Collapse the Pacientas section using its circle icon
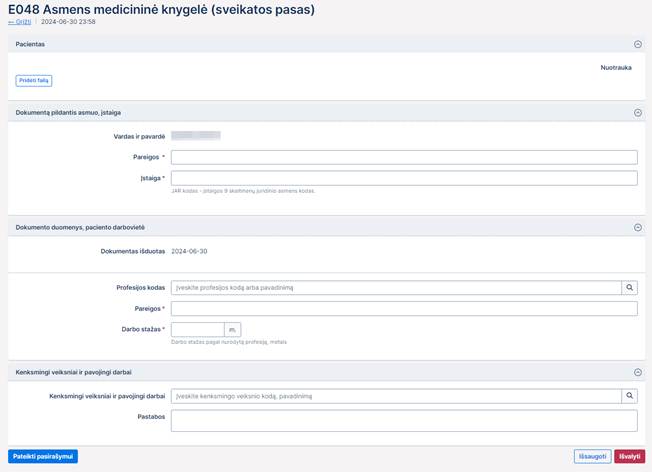The height and width of the screenshot is (472, 652). point(637,44)
